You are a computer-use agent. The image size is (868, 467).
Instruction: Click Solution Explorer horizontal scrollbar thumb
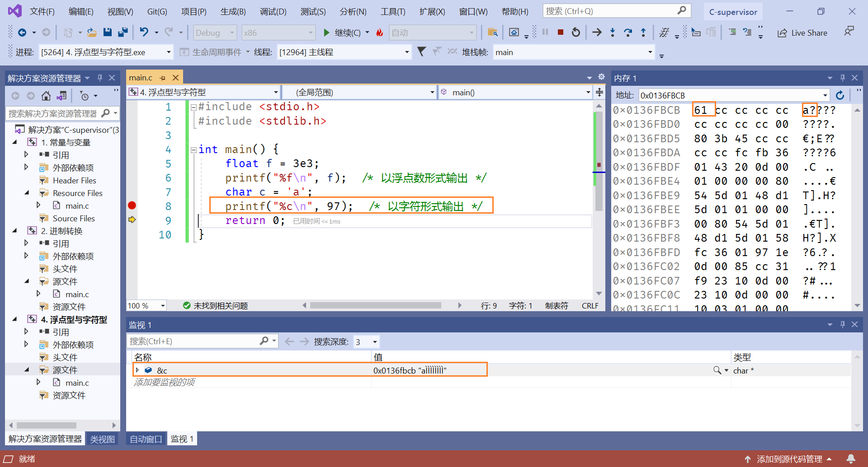coord(47,425)
